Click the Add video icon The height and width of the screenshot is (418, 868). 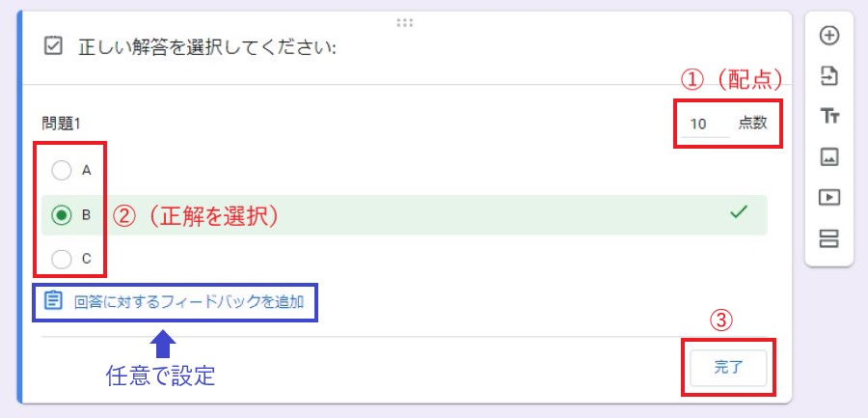[828, 197]
